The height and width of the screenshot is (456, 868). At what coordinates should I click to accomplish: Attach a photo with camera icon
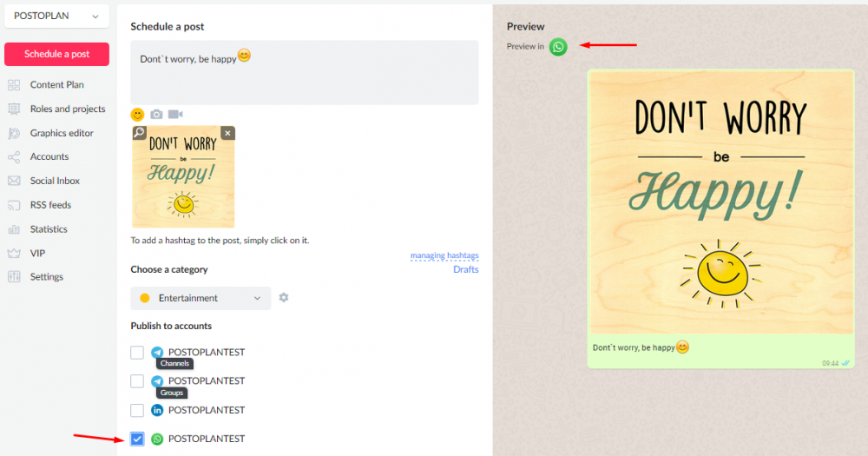(x=156, y=114)
